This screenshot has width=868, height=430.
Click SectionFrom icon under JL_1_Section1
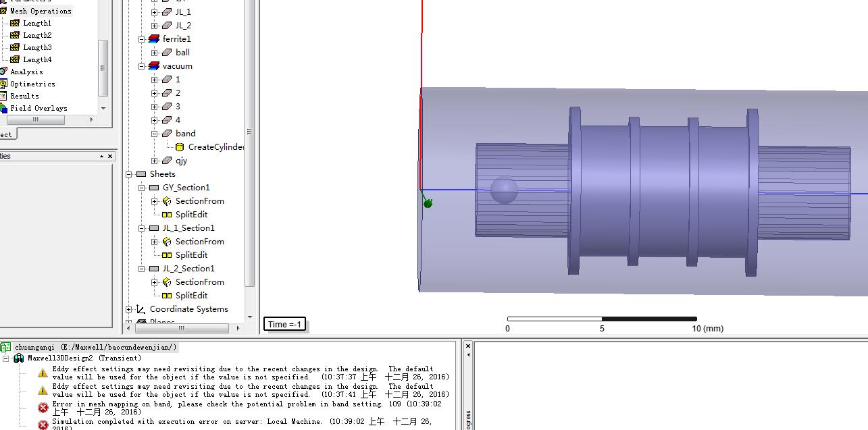tap(167, 242)
